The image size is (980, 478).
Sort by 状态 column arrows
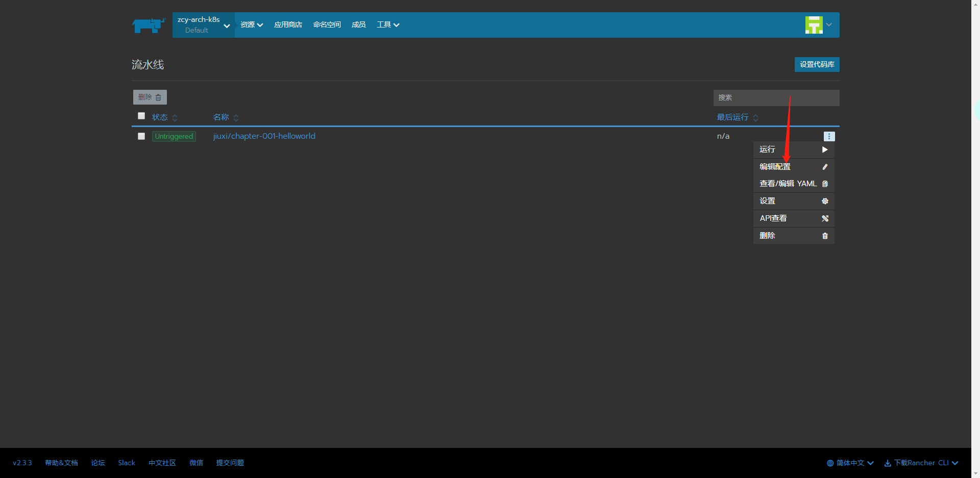[x=175, y=118]
